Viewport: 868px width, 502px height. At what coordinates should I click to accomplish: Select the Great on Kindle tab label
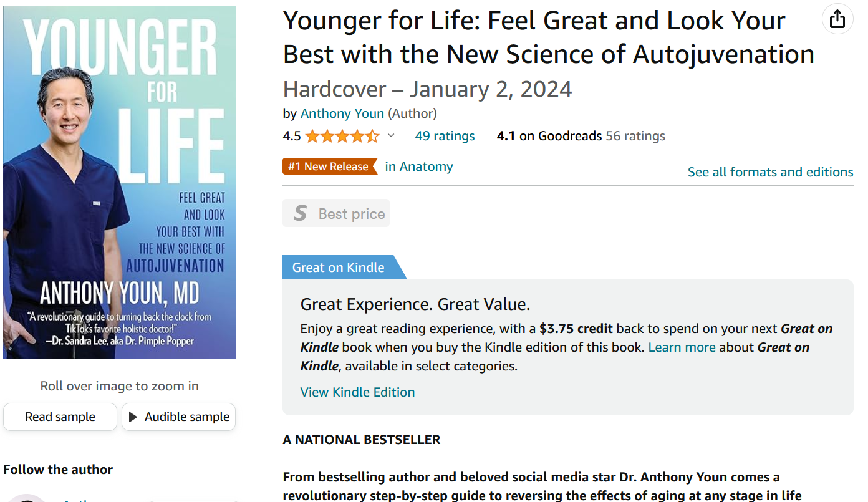pos(339,268)
